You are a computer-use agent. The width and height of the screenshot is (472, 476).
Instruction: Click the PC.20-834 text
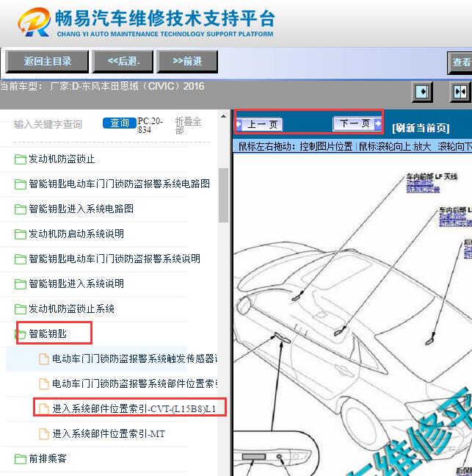pyautogui.click(x=150, y=126)
